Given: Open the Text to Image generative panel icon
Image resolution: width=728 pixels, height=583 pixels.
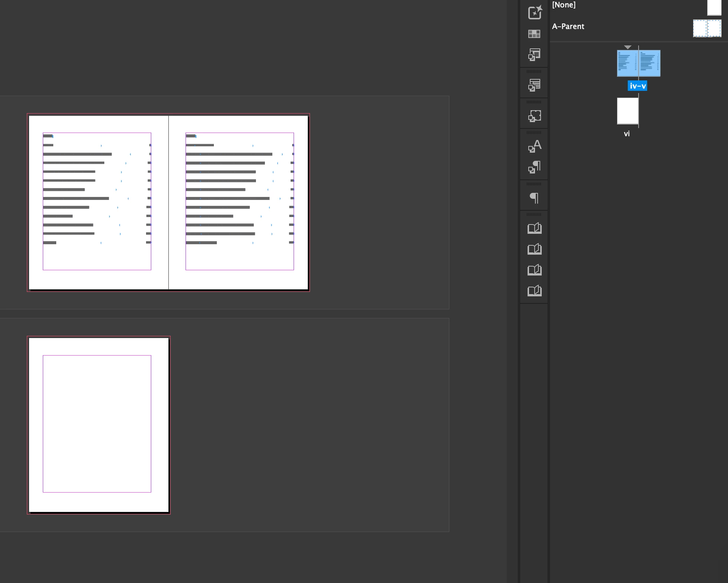Looking at the screenshot, I should pos(535,13).
